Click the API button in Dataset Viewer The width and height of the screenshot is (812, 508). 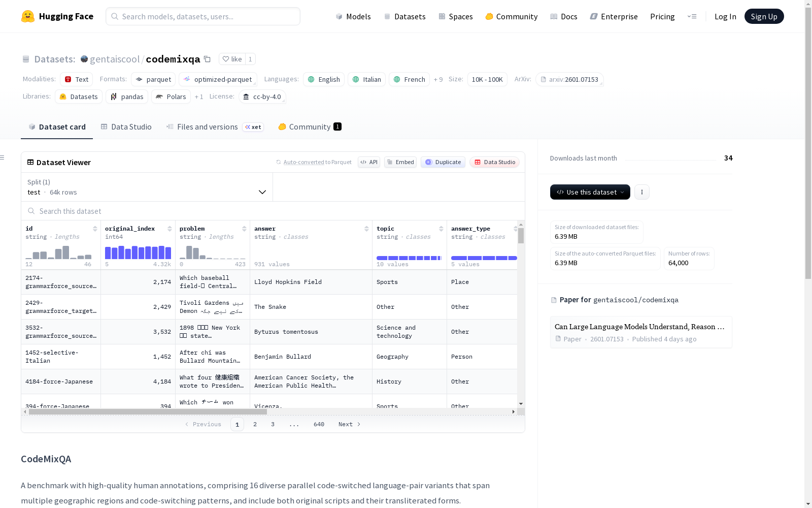(369, 162)
